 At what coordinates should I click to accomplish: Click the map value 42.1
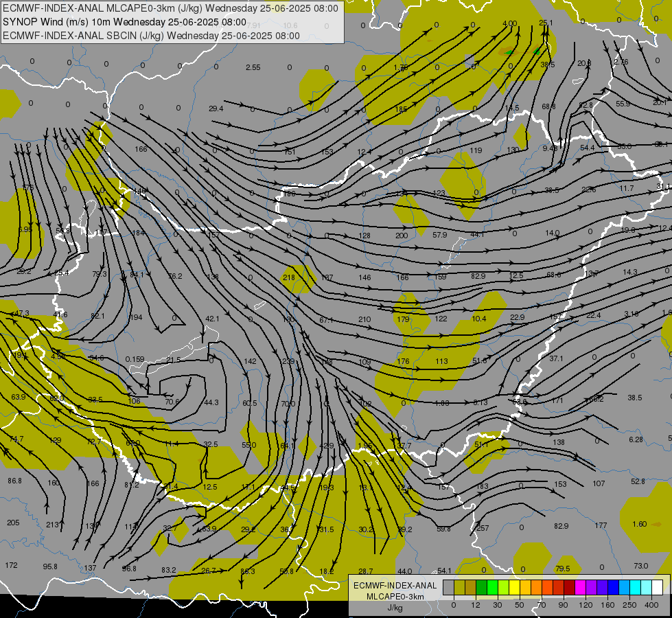pyautogui.click(x=212, y=319)
